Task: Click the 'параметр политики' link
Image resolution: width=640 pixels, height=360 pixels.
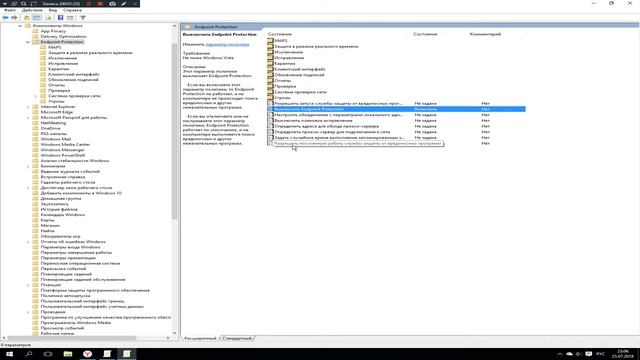Action: coord(227,44)
